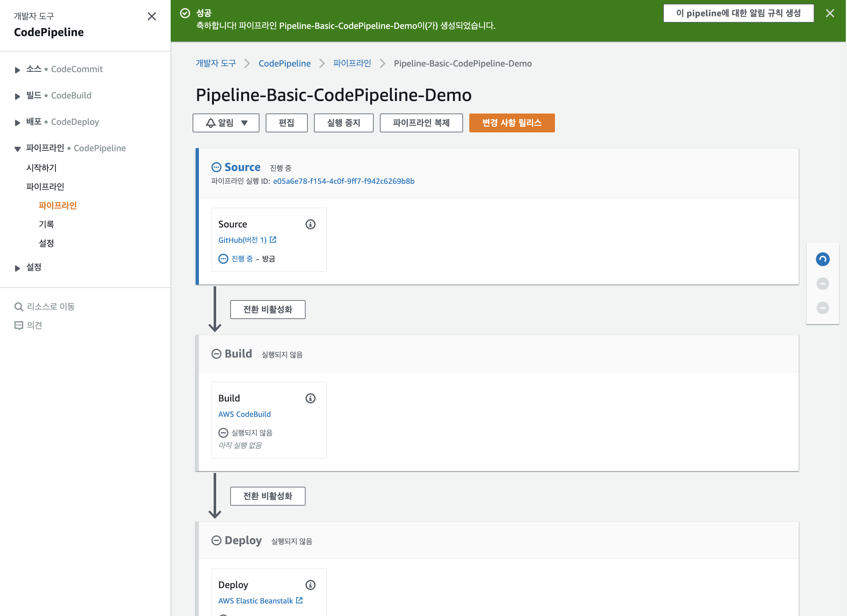Screen dimensions: 847x616
Task: Open info icon on Build action card
Action: click(x=310, y=398)
